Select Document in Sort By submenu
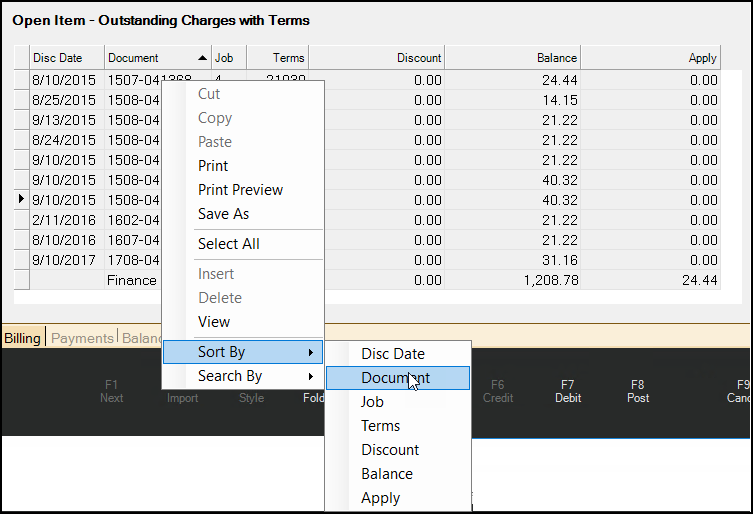The height and width of the screenshot is (514, 753). click(396, 377)
